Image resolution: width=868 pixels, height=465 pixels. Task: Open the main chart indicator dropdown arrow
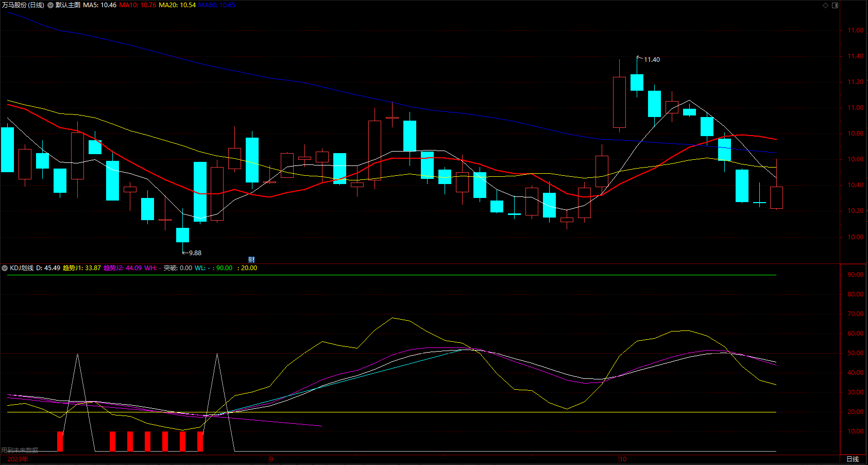click(x=50, y=5)
